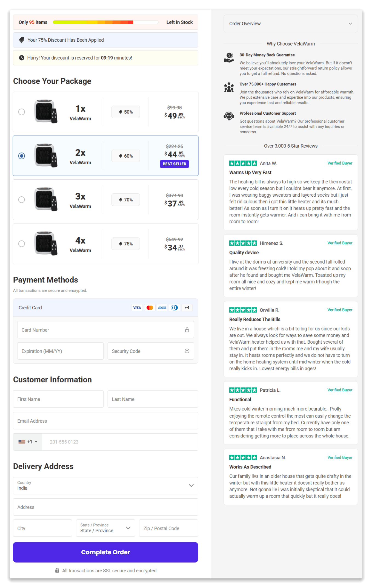The height and width of the screenshot is (588, 372).
Task: Click Verified Buyer label on Orwille R. review
Action: 340,310
